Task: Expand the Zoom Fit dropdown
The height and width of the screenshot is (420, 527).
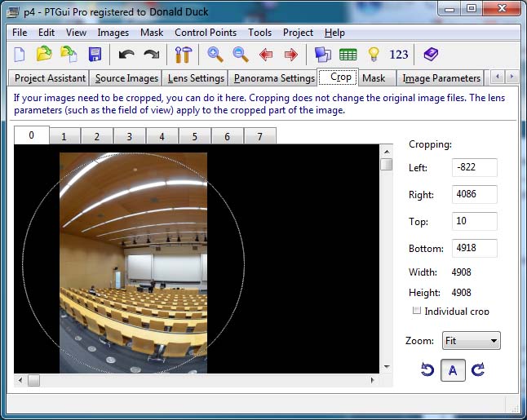Action: [471, 340]
